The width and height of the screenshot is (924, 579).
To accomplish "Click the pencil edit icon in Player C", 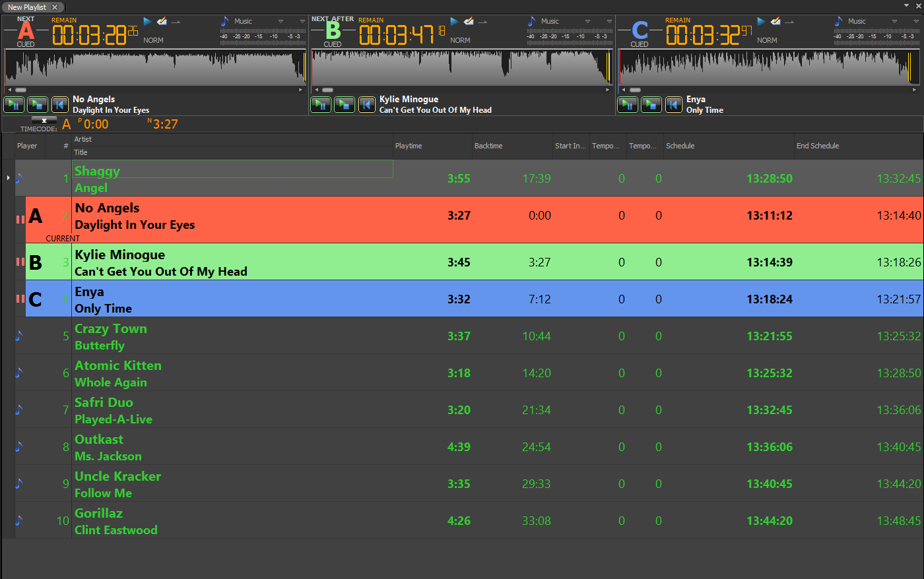I will (x=775, y=22).
